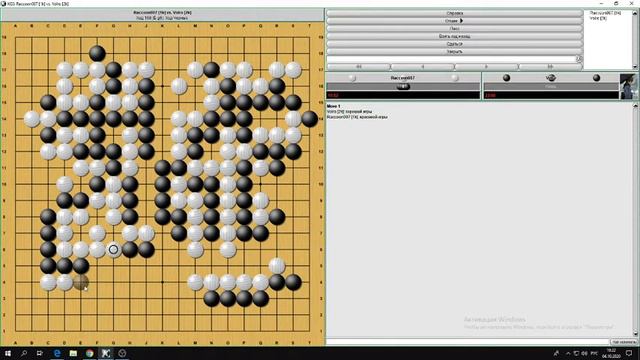
Task: Open taskbar clock and date
Action: tap(611, 353)
